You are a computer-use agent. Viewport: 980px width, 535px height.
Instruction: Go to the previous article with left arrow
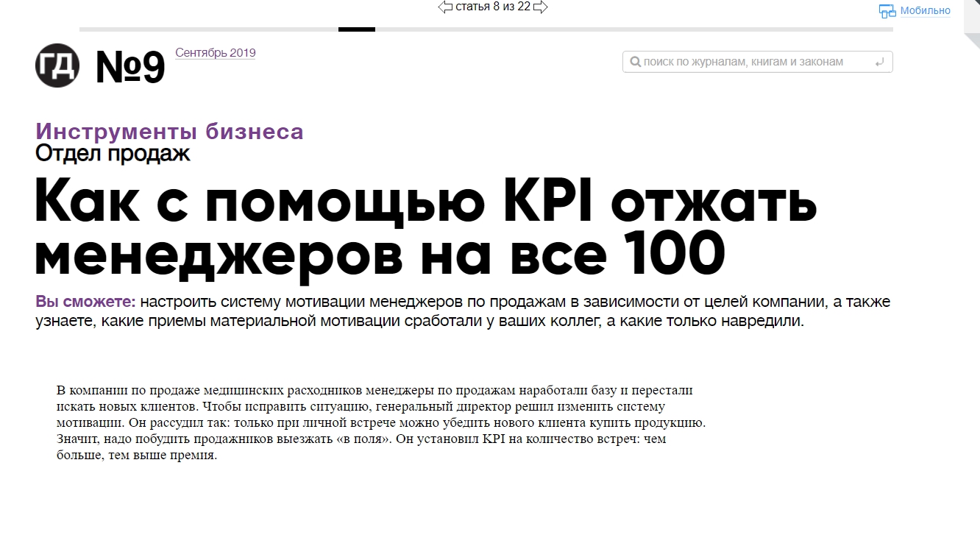point(445,7)
